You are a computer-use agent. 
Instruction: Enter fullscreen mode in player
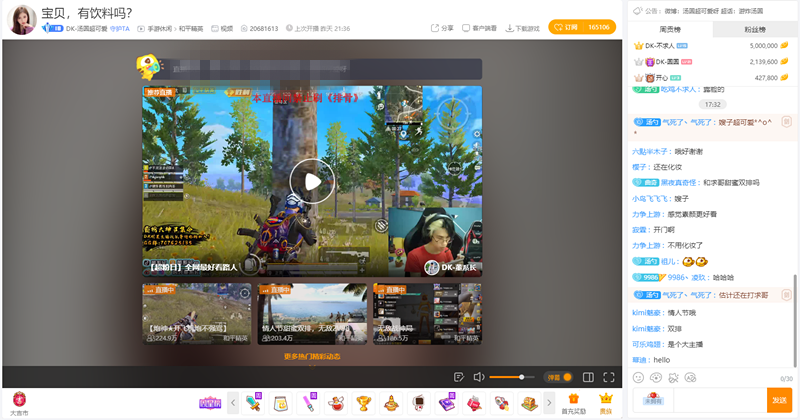point(609,377)
